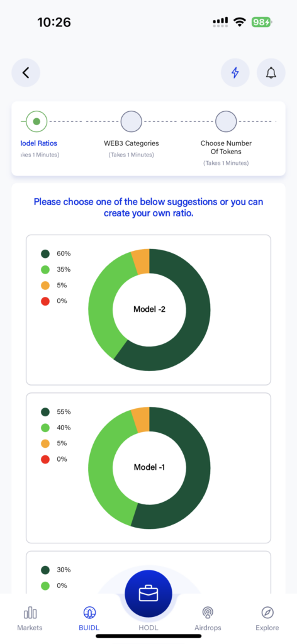The width and height of the screenshot is (297, 644).
Task: Select the third card showing 30%
Action: pos(148,572)
